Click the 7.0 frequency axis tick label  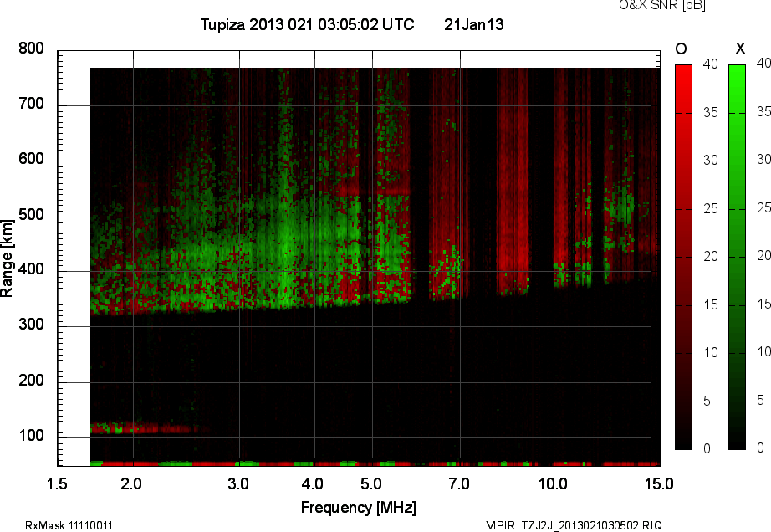tap(459, 483)
